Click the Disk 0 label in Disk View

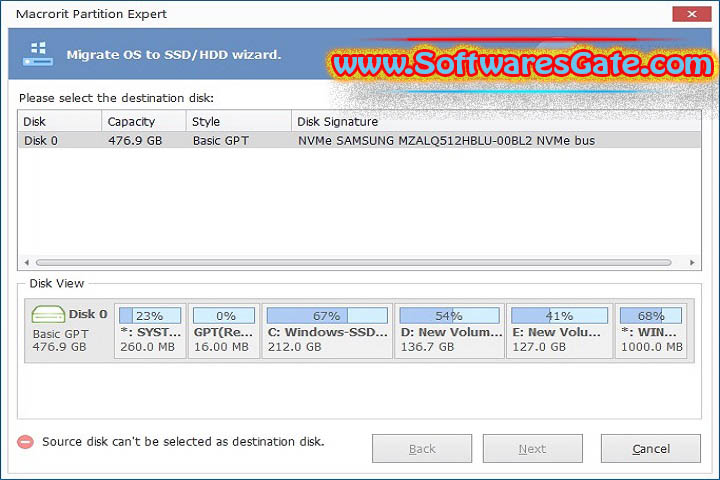(88, 314)
